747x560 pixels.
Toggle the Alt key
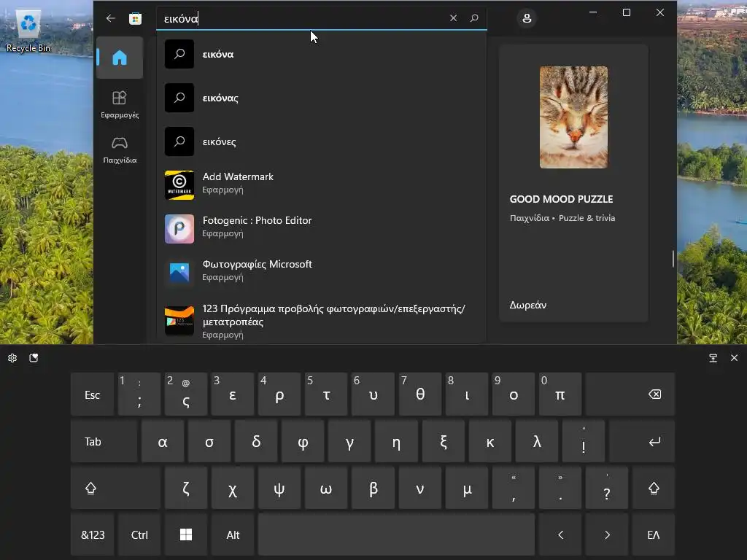tap(233, 534)
